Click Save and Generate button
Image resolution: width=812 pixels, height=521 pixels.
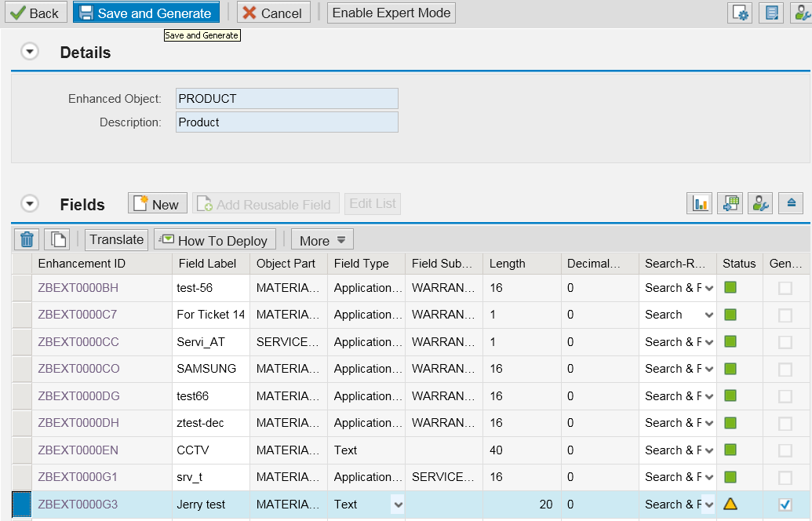146,13
